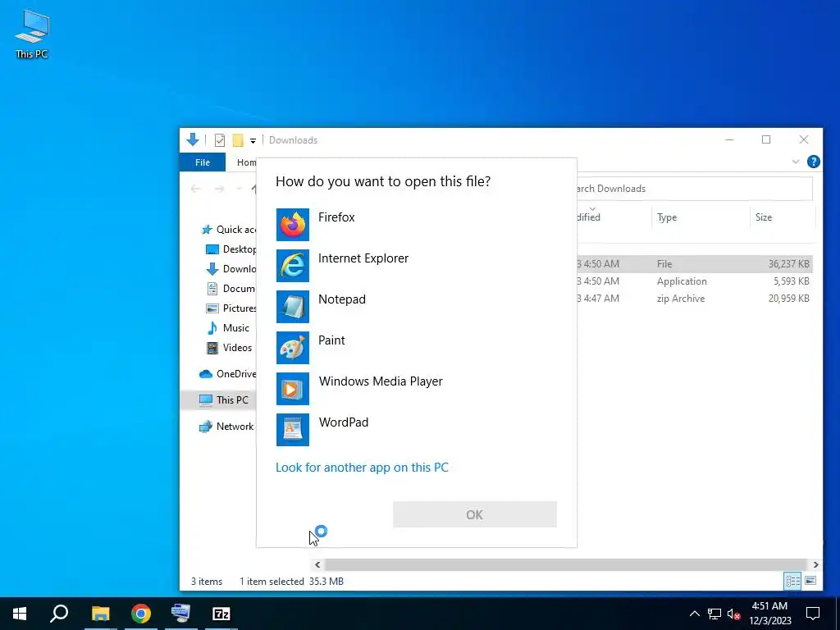
Task: Click horizontal scrollbar right arrow
Action: click(x=815, y=564)
